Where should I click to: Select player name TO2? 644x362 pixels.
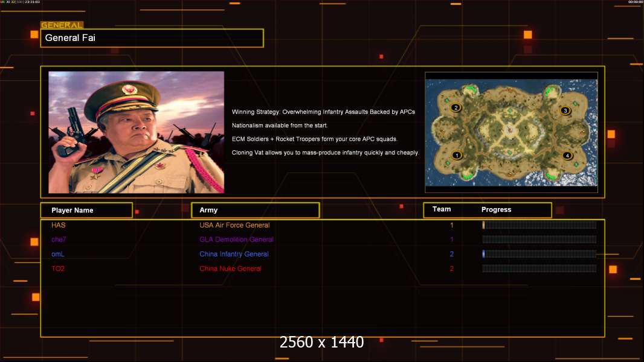pos(58,268)
